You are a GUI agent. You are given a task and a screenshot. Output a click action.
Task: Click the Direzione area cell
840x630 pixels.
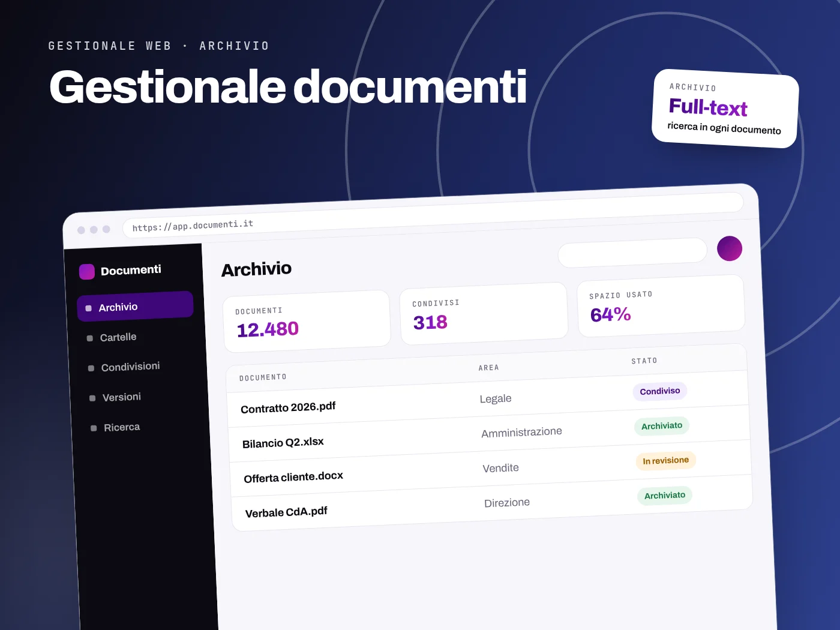coord(507,503)
